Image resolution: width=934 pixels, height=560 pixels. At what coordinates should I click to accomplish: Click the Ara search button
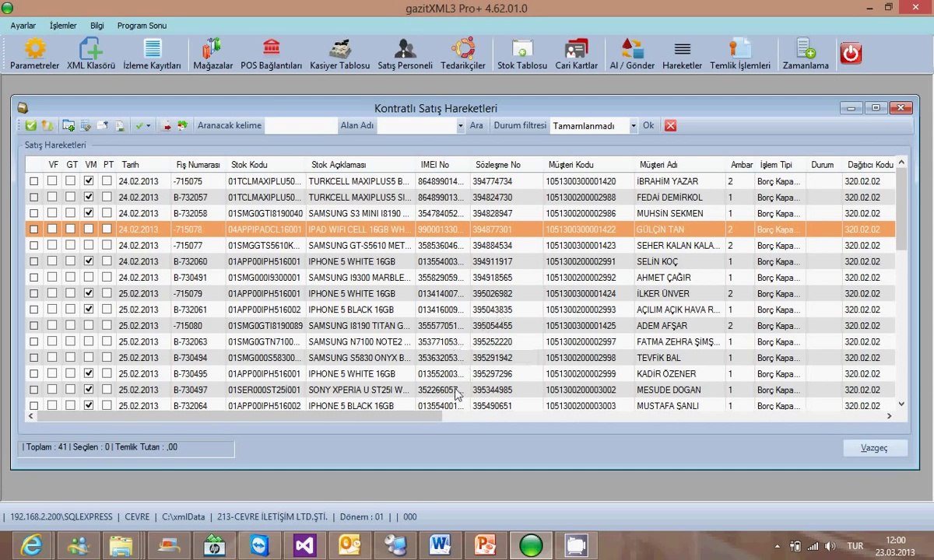click(476, 126)
